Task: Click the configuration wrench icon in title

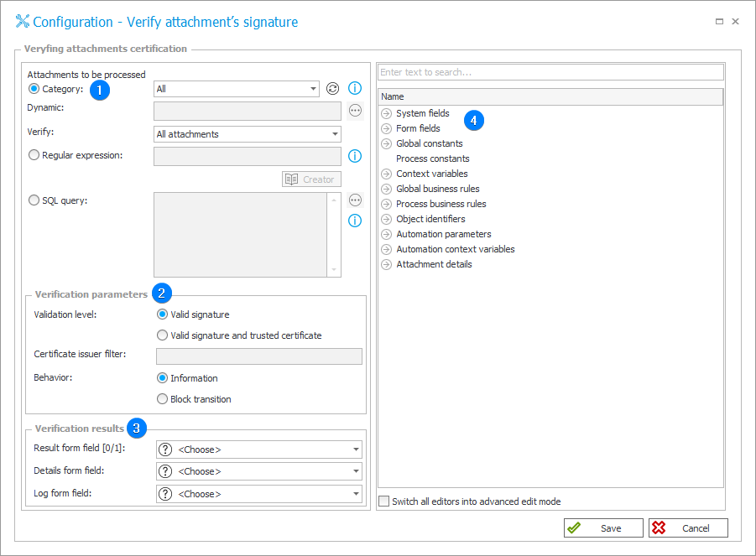Action: coord(23,21)
